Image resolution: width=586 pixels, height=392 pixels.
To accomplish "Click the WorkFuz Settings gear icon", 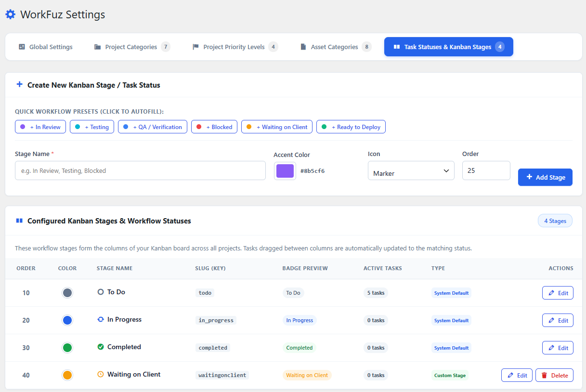I will coord(10,14).
